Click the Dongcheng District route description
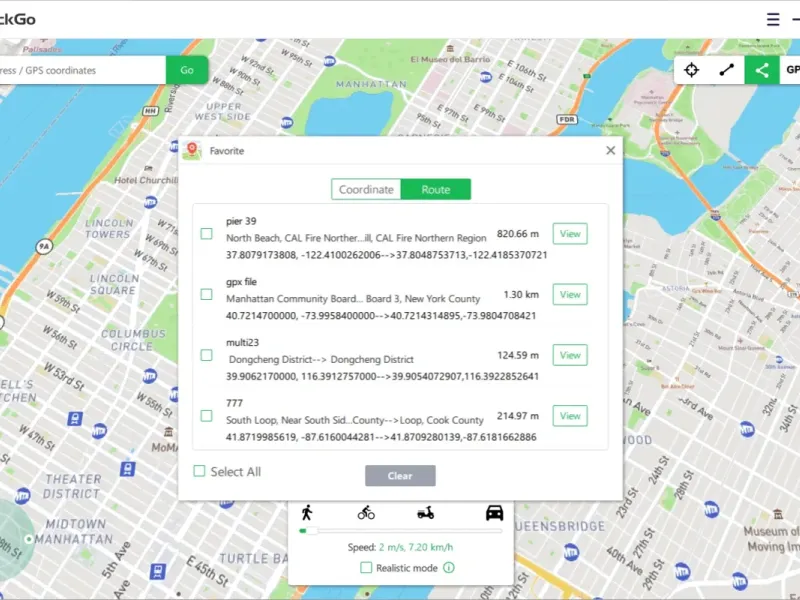This screenshot has width=800, height=600. (x=321, y=359)
